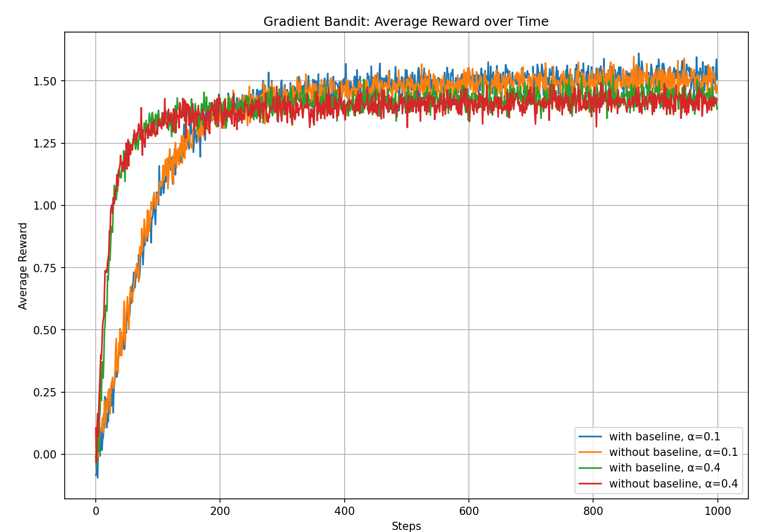This screenshot has height=532, width=782.
Task: Select legend text 'with baseline, α=0.4'
Action: pyautogui.click(x=665, y=468)
